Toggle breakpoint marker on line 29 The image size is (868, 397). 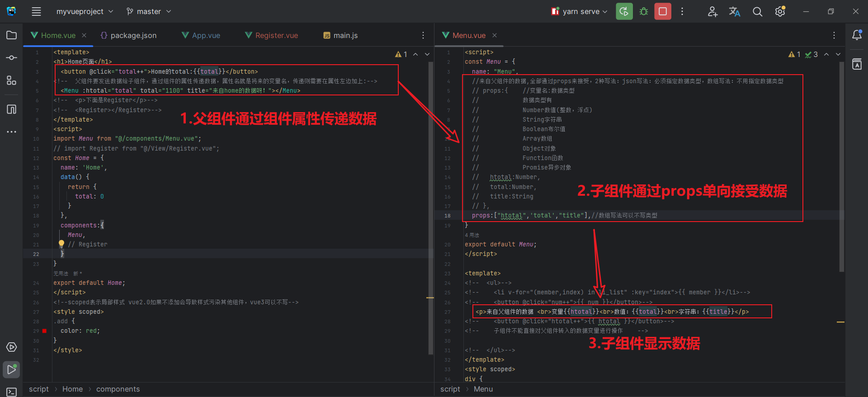pos(44,331)
